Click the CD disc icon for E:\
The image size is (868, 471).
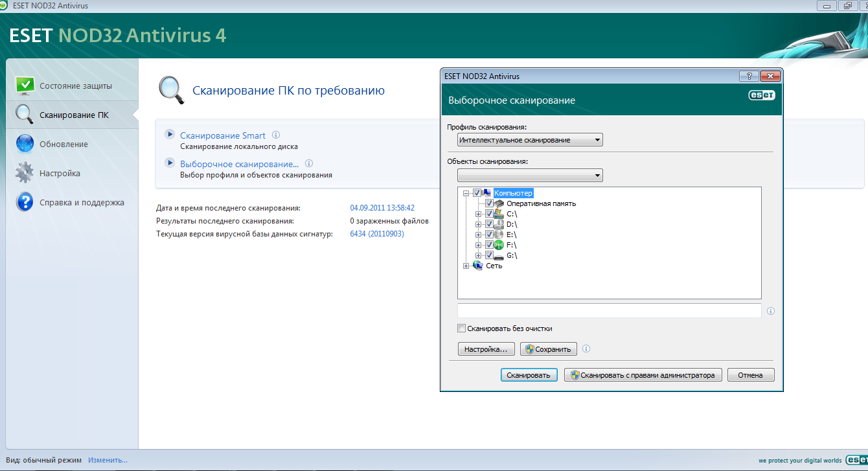point(498,235)
